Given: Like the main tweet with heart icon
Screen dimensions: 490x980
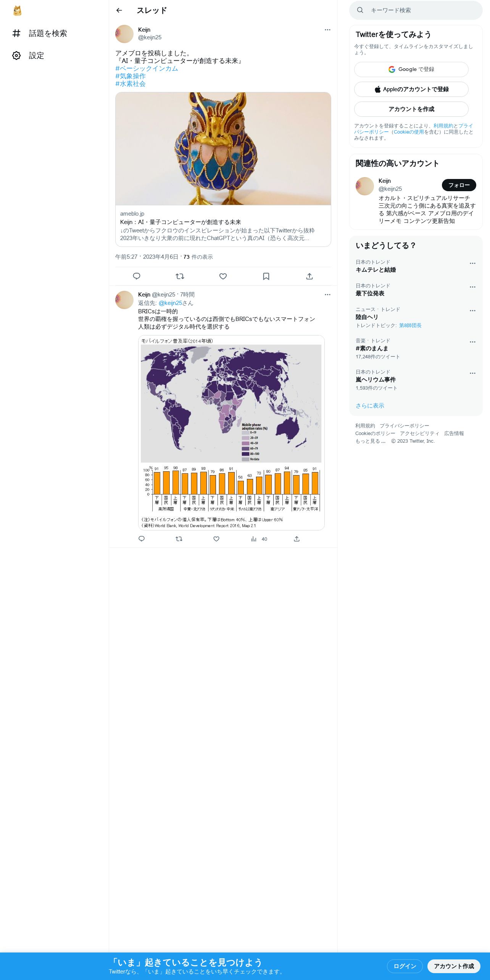Looking at the screenshot, I should point(223,276).
